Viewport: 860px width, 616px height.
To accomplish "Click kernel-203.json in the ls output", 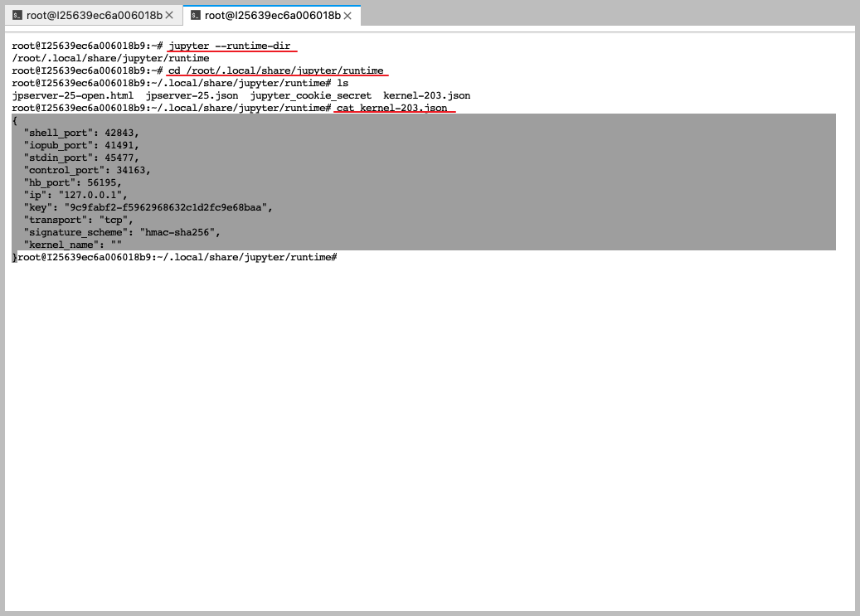I will [x=426, y=95].
